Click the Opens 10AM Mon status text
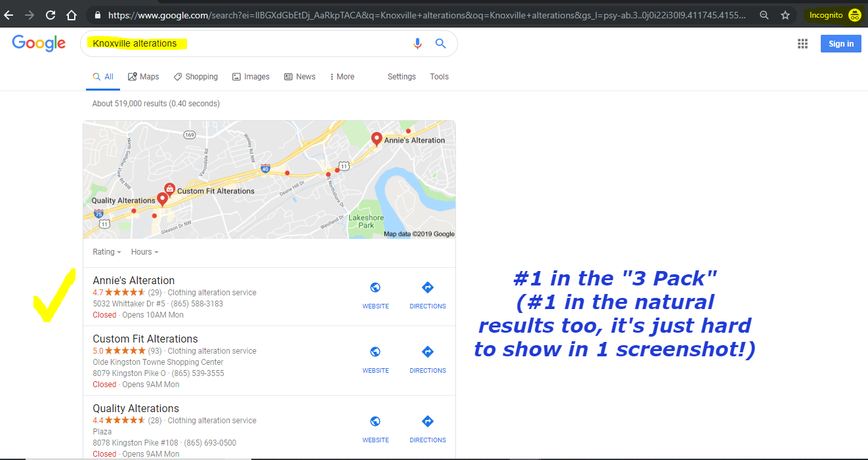 (153, 315)
